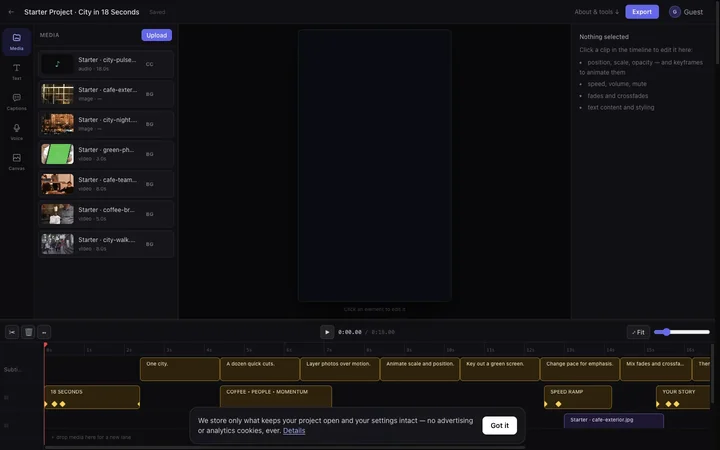The width and height of the screenshot is (720, 450).
Task: Select the 18 SECONDS text clip
Action: tap(92, 397)
